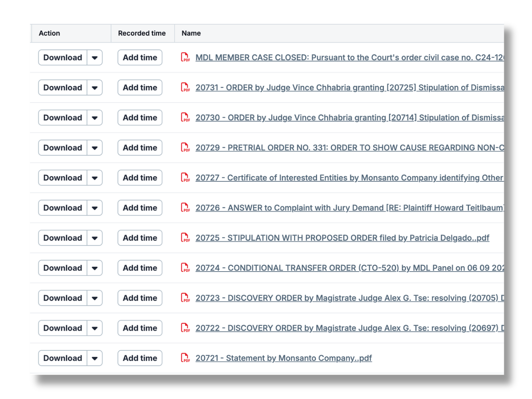Click PDF icon for 20727 Certificate
532x399 pixels.
tap(185, 178)
